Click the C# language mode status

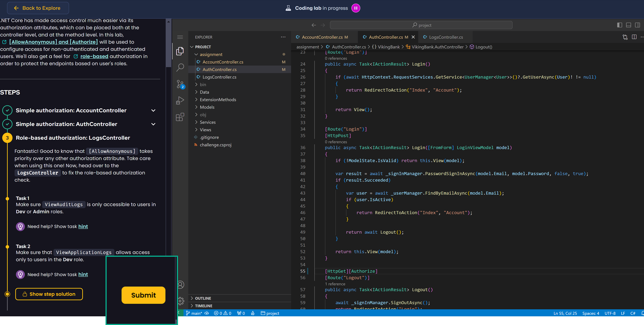click(x=633, y=313)
